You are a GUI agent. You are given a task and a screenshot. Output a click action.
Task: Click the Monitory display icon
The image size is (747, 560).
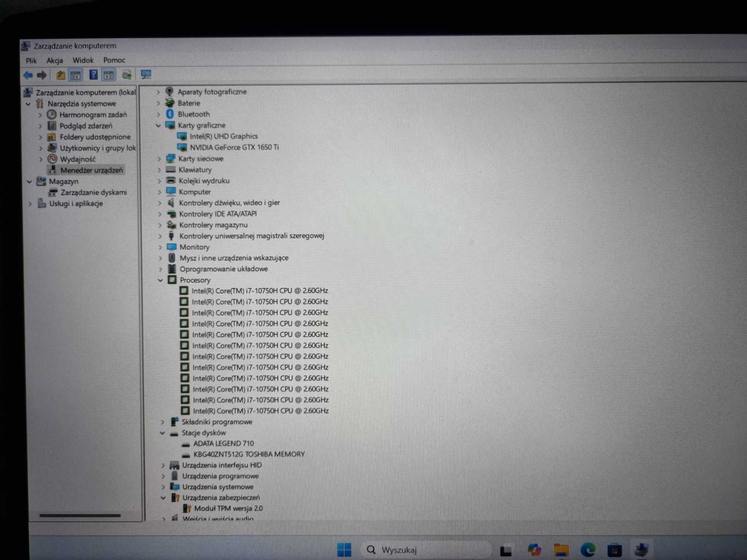click(172, 247)
